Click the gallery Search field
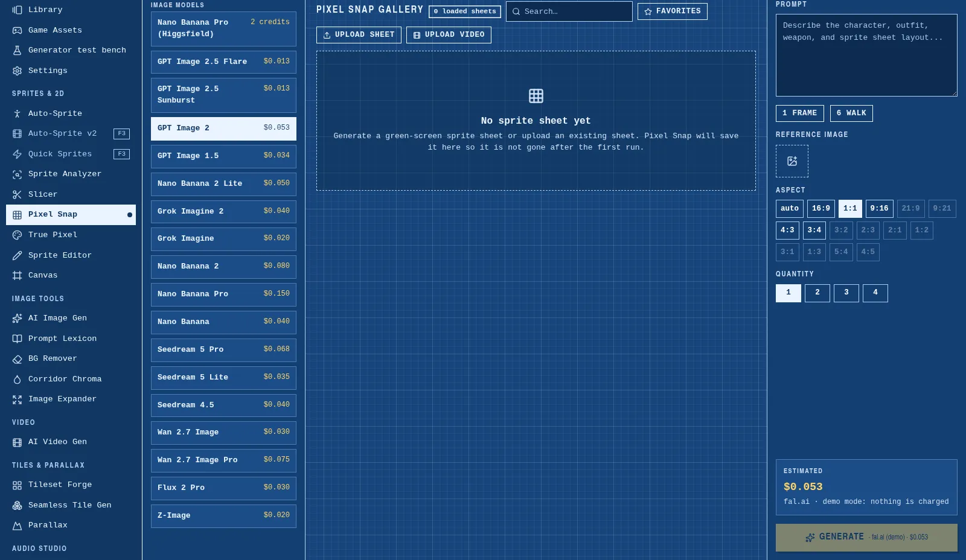Image resolution: width=966 pixels, height=560 pixels. pyautogui.click(x=569, y=11)
